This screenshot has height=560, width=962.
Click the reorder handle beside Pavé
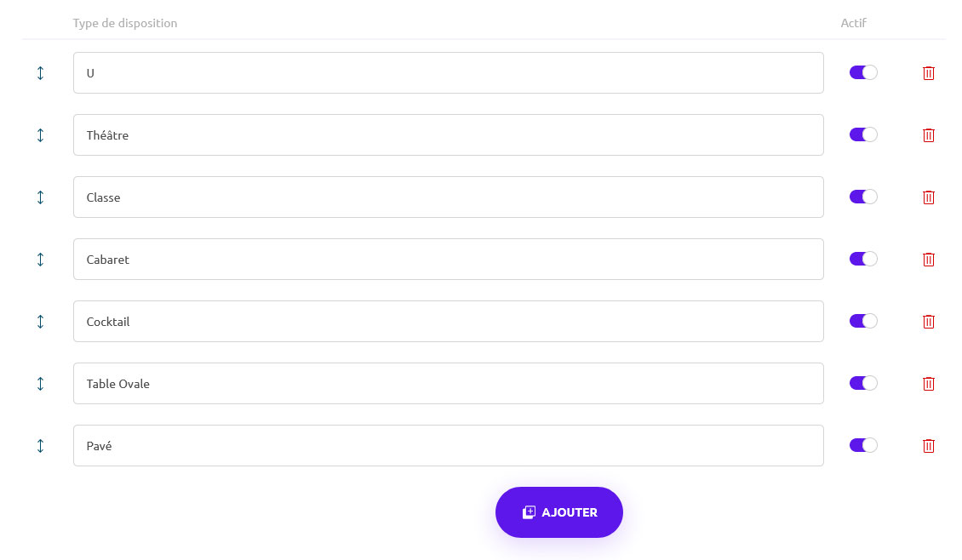coord(40,446)
